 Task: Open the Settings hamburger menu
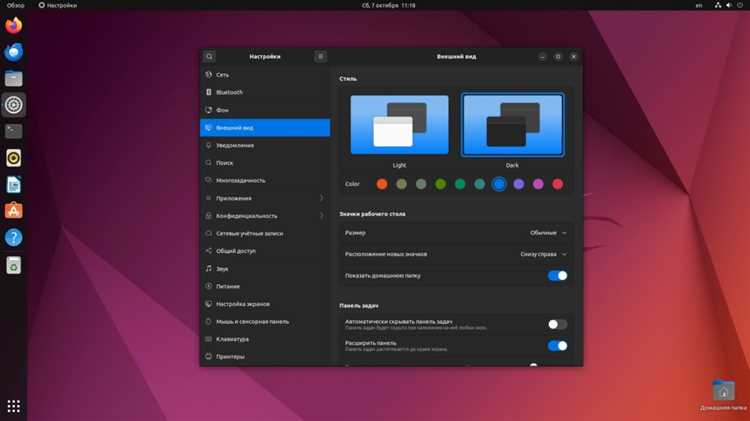(x=320, y=56)
